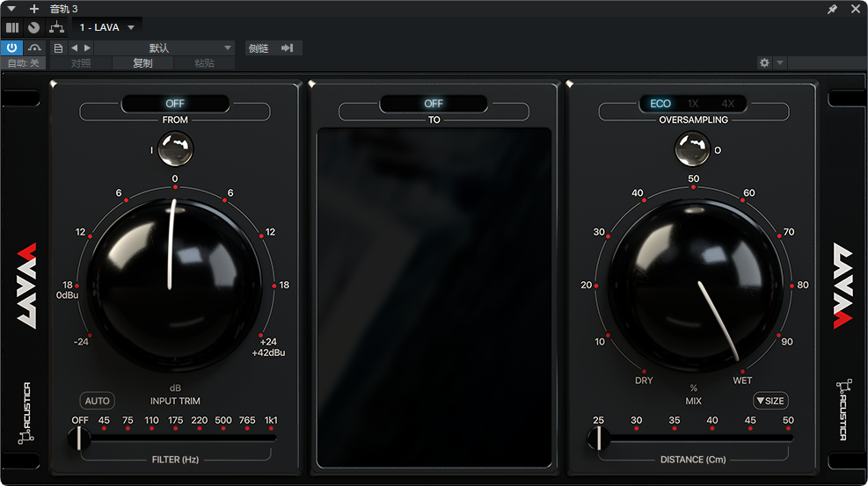
Task: Click the 50 mark atop the mix dial
Action: click(x=694, y=178)
